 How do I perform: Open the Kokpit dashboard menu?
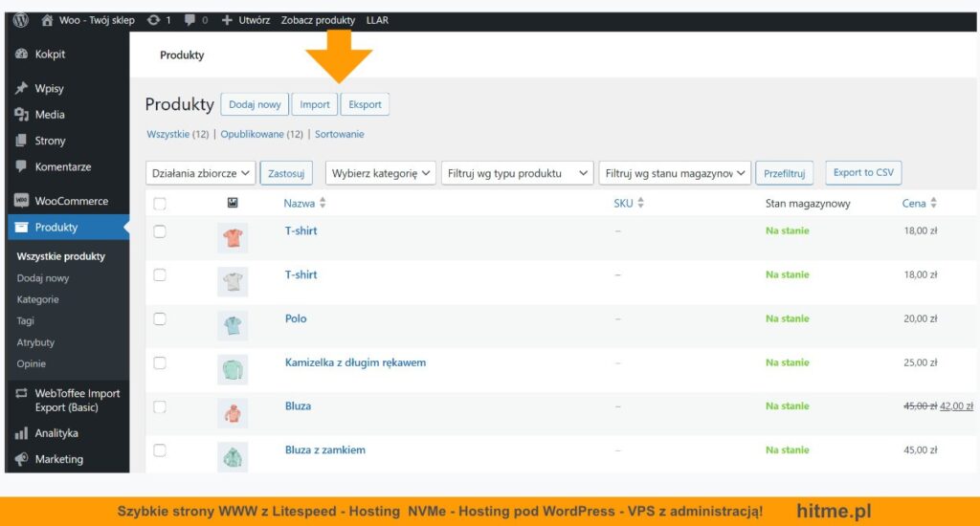(50, 55)
